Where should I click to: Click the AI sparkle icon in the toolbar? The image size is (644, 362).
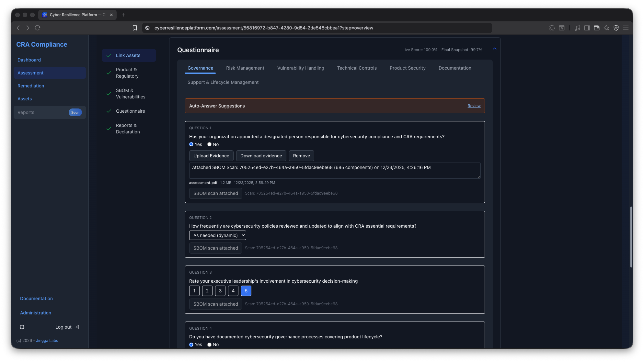pyautogui.click(x=606, y=28)
